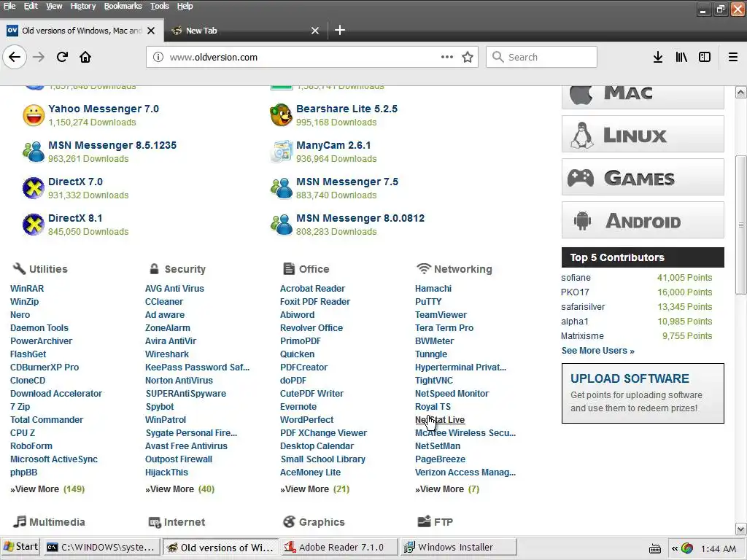The width and height of the screenshot is (747, 560).
Task: Open the CCleaner link
Action: [x=164, y=302]
